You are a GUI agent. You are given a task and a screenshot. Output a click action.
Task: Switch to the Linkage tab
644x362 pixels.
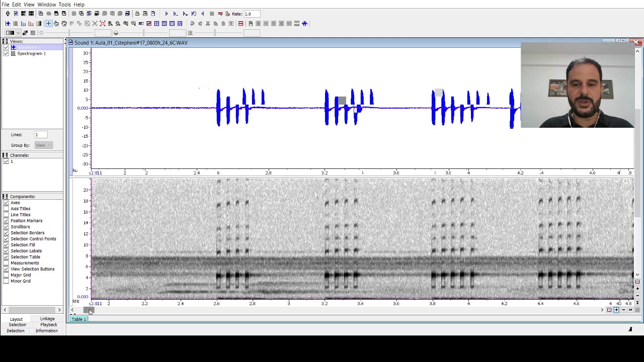(47, 319)
